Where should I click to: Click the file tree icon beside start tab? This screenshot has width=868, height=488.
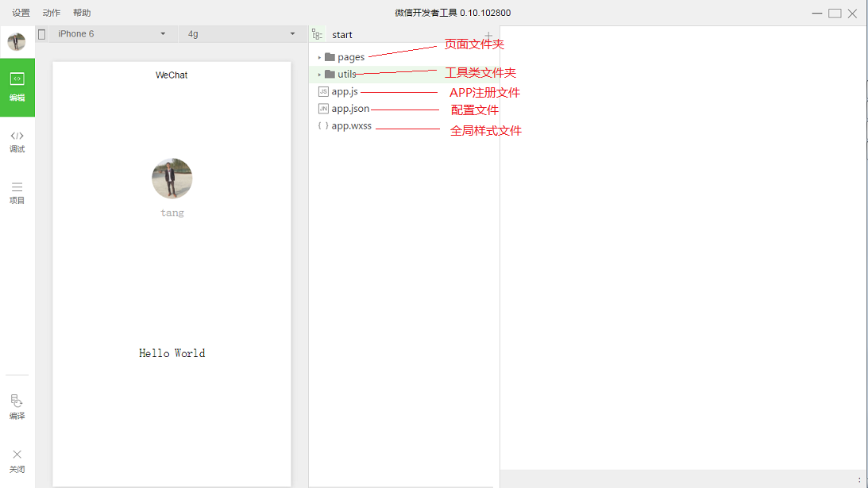[x=317, y=34]
